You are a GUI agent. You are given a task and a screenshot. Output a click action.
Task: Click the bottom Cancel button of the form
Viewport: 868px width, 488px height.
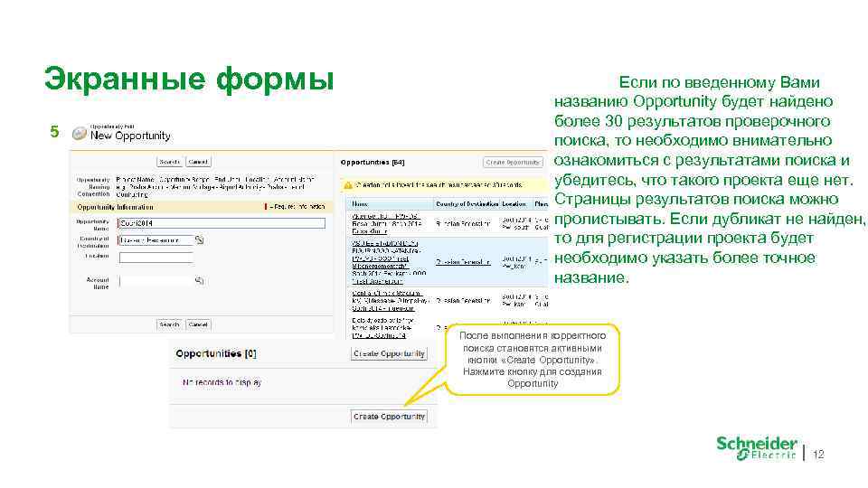pos(198,324)
